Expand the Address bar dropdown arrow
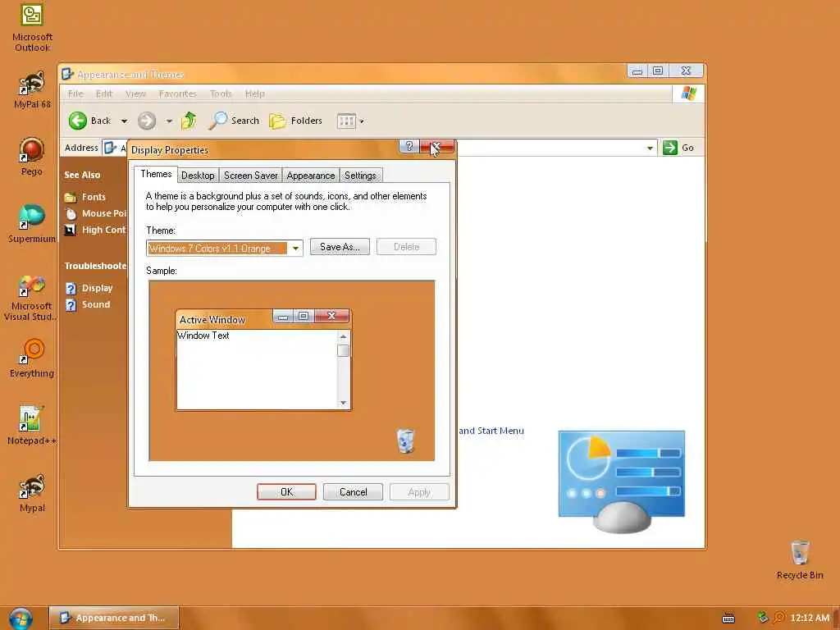 pos(650,148)
